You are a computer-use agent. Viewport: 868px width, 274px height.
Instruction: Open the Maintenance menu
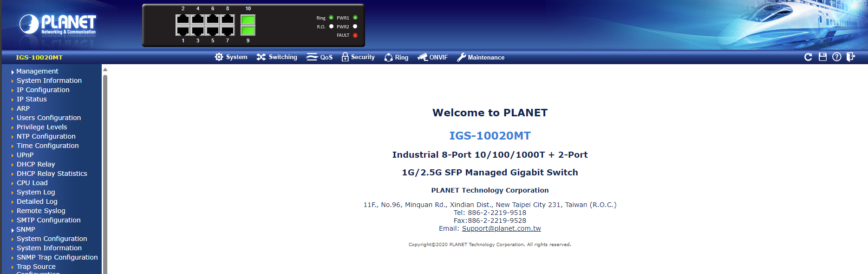coord(481,57)
